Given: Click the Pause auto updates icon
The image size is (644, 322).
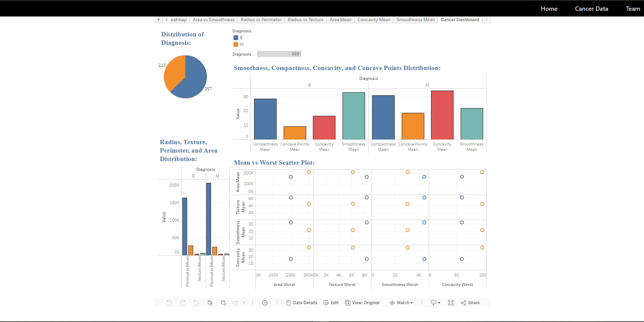Looking at the screenshot, I should tap(223, 303).
